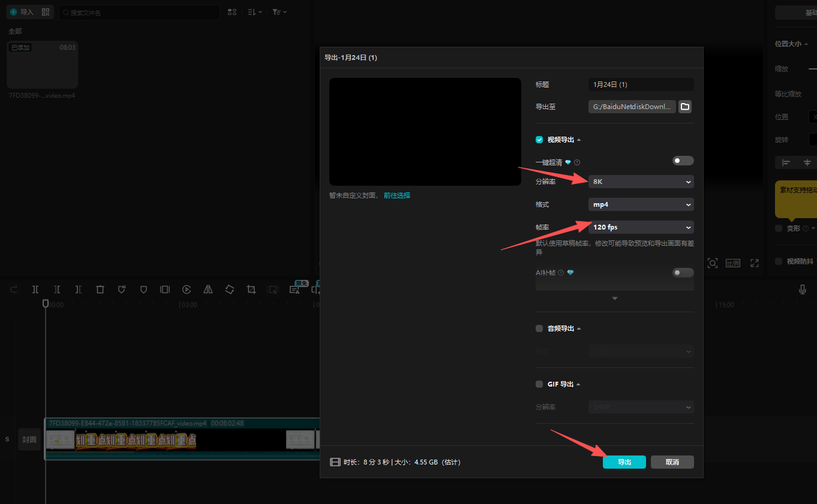817x504 pixels.
Task: Click the microphone record icon
Action: [x=803, y=289]
